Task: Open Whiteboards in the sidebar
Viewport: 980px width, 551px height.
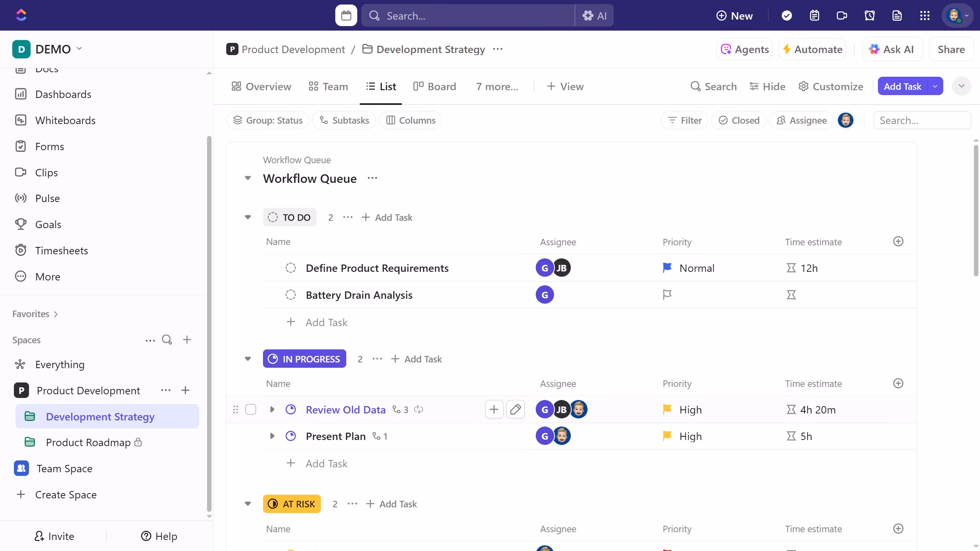Action: click(65, 120)
